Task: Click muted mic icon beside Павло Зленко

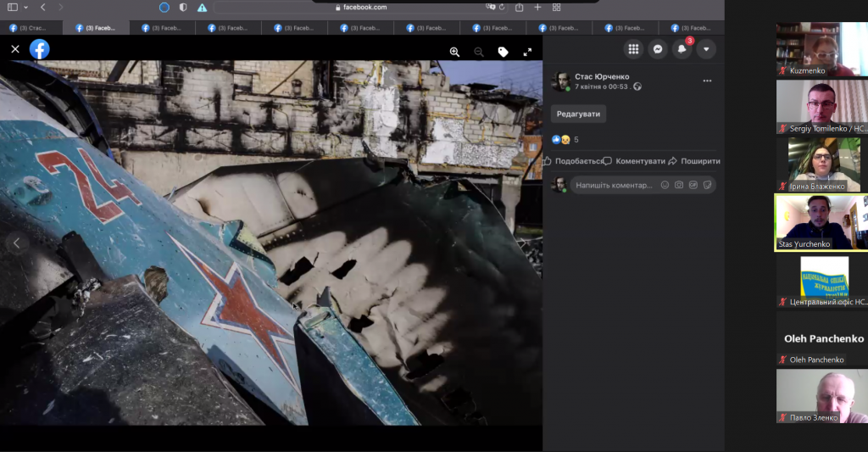Action: point(782,418)
